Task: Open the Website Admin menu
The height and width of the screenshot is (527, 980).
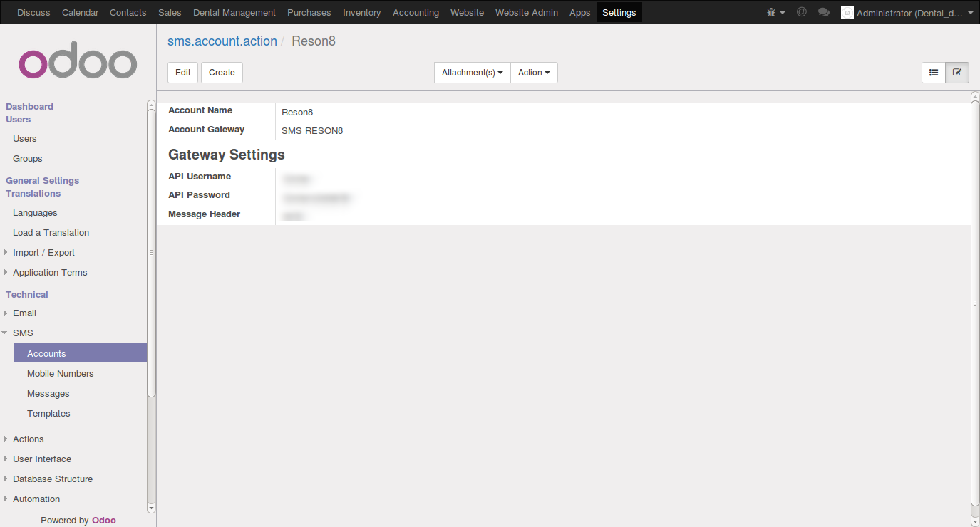Action: pyautogui.click(x=527, y=12)
